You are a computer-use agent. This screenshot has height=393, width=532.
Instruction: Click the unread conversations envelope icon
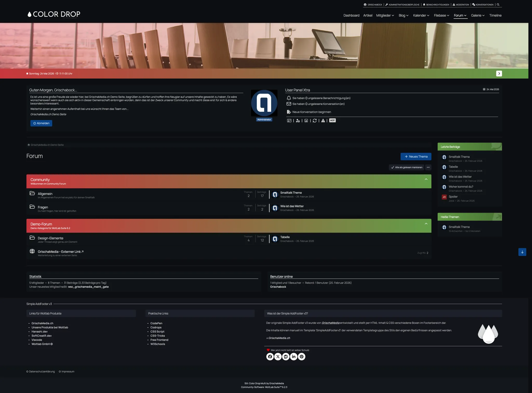pyautogui.click(x=289, y=104)
